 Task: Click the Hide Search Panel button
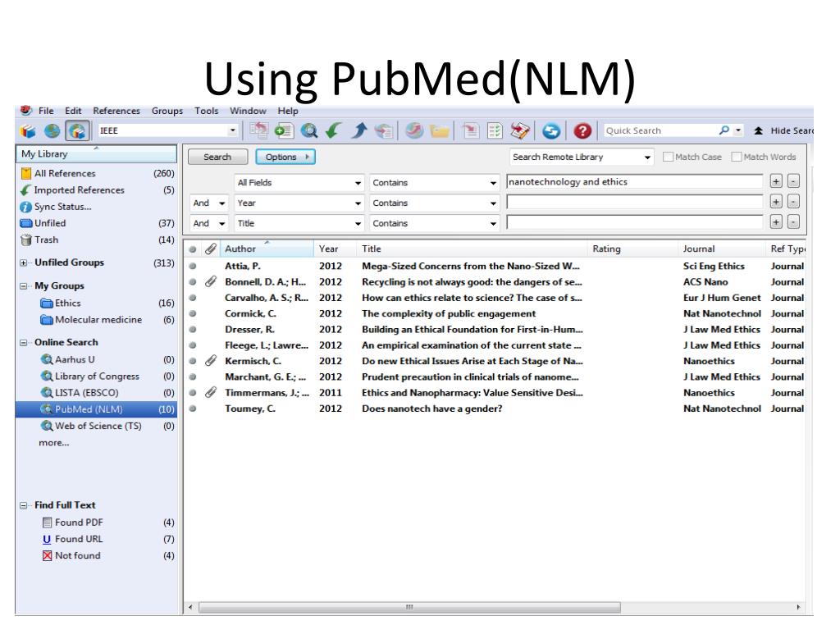pyautogui.click(x=783, y=130)
